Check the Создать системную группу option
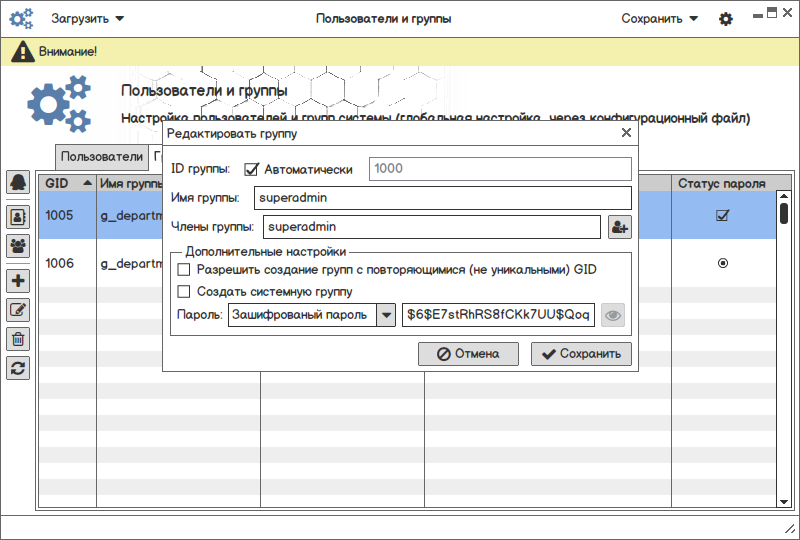 [x=184, y=292]
